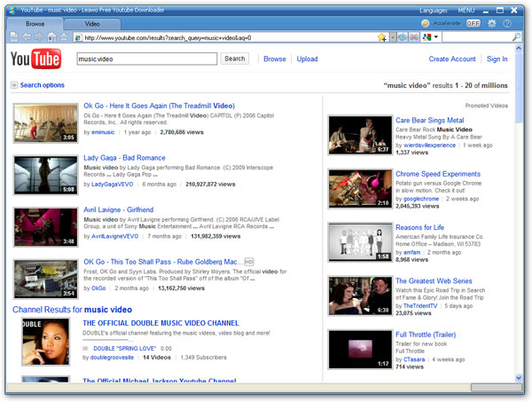Click the vertical scrollbar up arrow

[519, 48]
